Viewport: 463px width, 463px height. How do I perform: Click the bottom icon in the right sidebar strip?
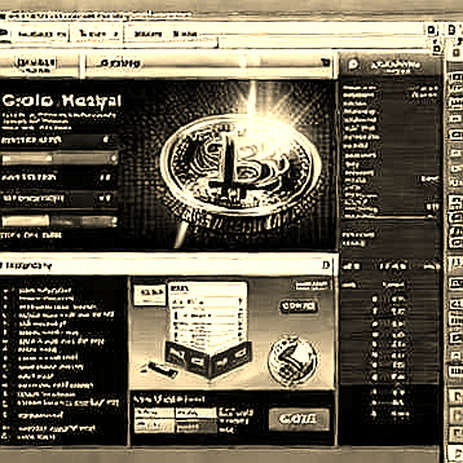click(x=455, y=451)
